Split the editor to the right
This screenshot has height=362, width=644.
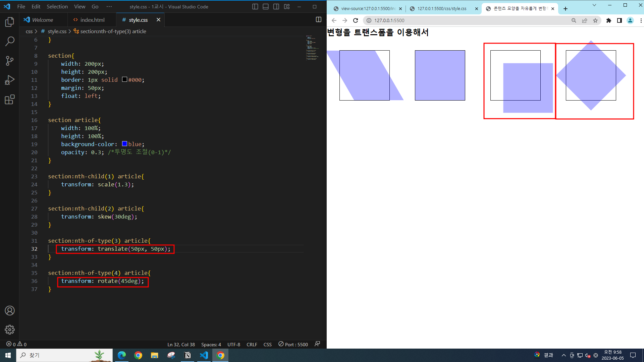tap(318, 20)
